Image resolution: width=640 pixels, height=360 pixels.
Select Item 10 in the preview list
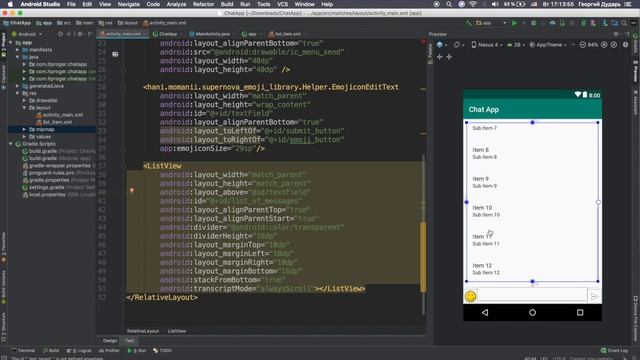point(482,208)
